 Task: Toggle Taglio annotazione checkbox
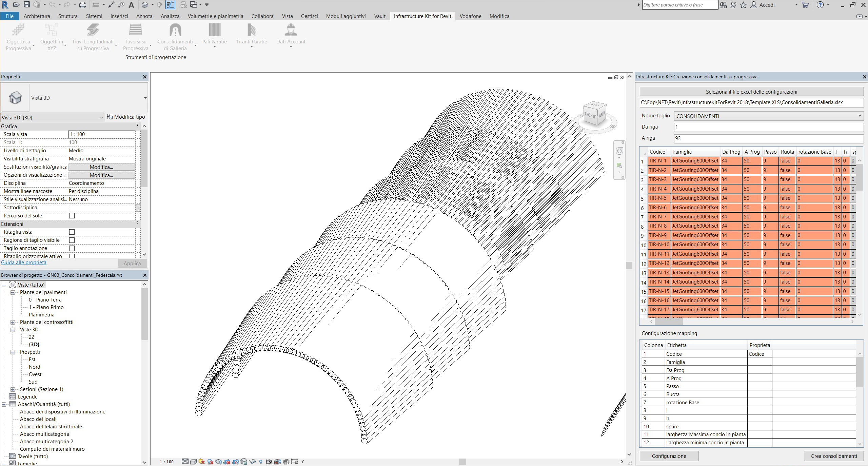click(72, 248)
